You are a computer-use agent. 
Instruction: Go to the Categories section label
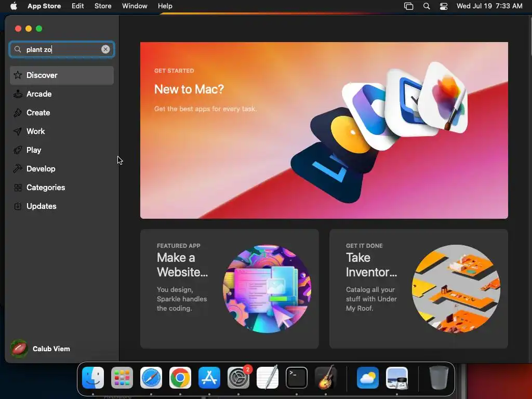pyautogui.click(x=46, y=187)
